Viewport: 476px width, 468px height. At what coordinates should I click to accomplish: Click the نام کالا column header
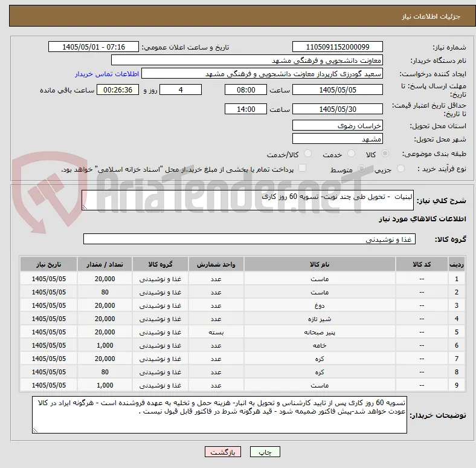tap(320, 264)
